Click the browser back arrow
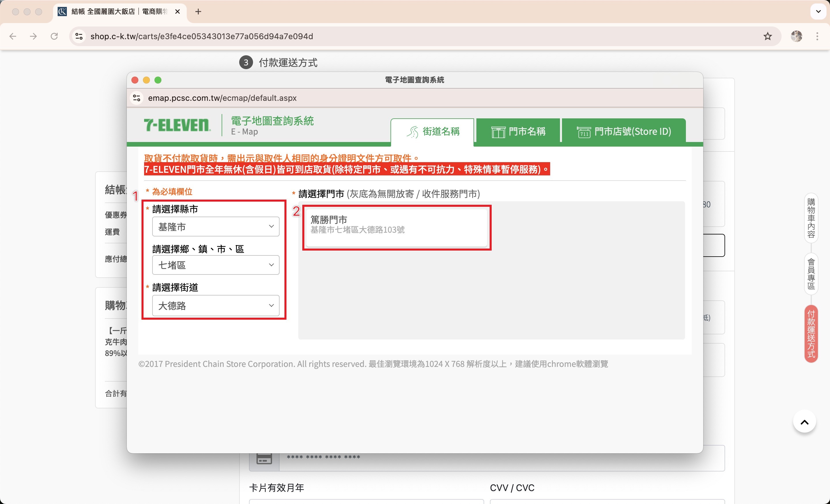This screenshot has height=504, width=830. (13, 36)
